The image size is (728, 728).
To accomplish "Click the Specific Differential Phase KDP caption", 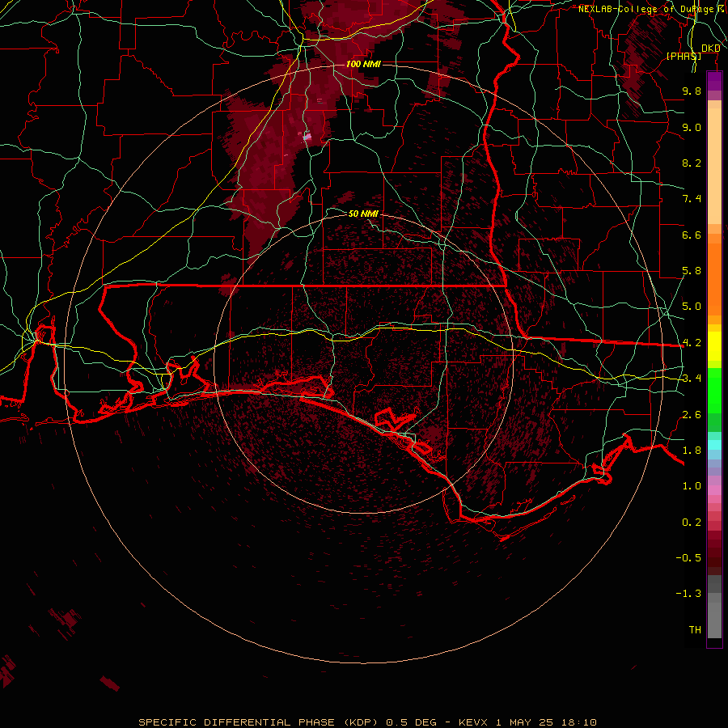I will click(367, 722).
